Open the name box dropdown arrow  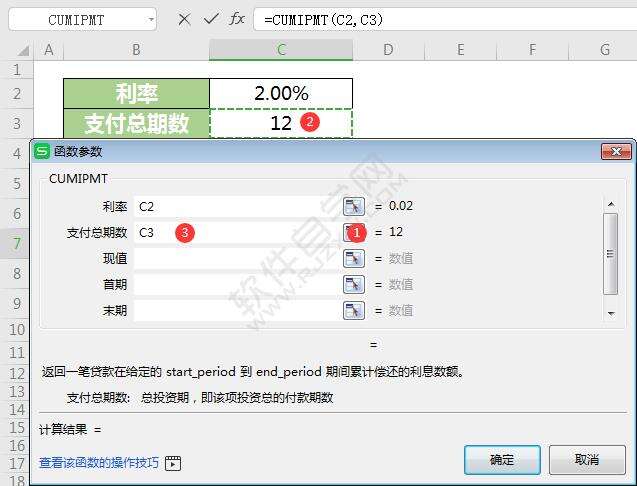(x=151, y=19)
